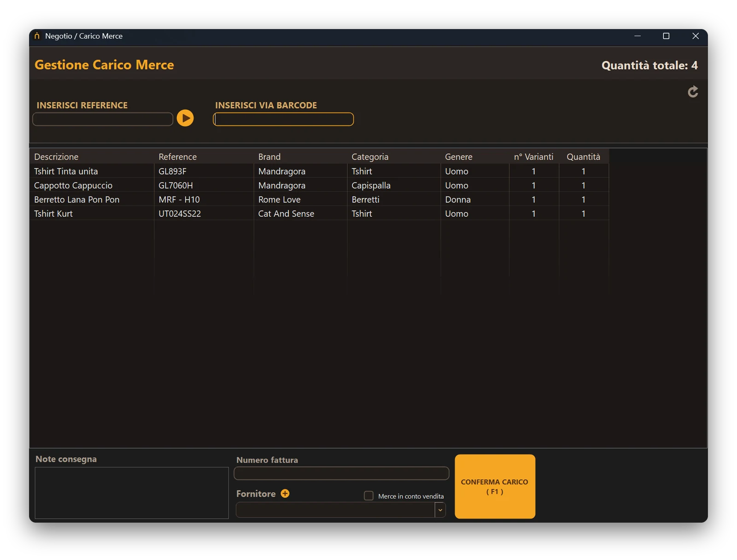Click the Note consegna text area
The height and width of the screenshot is (560, 737).
[x=132, y=493]
